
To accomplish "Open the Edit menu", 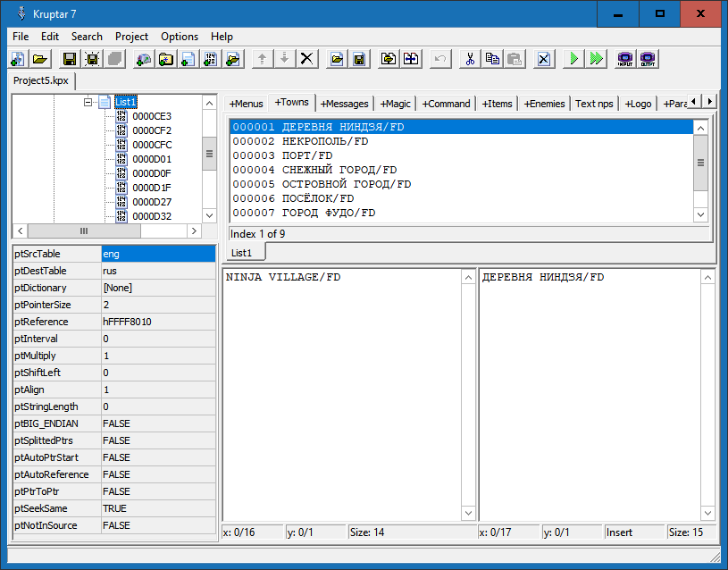I will pos(50,37).
